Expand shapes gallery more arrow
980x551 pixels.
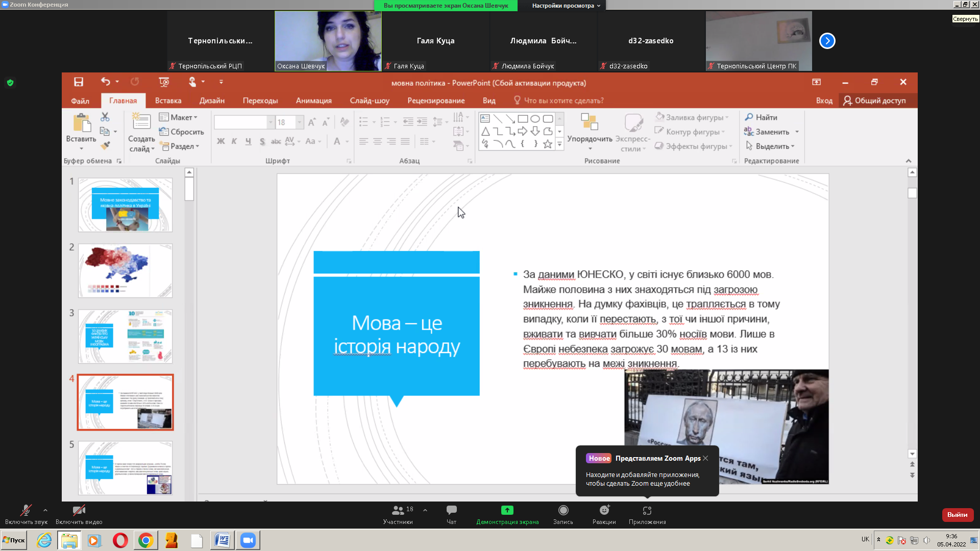pos(560,144)
